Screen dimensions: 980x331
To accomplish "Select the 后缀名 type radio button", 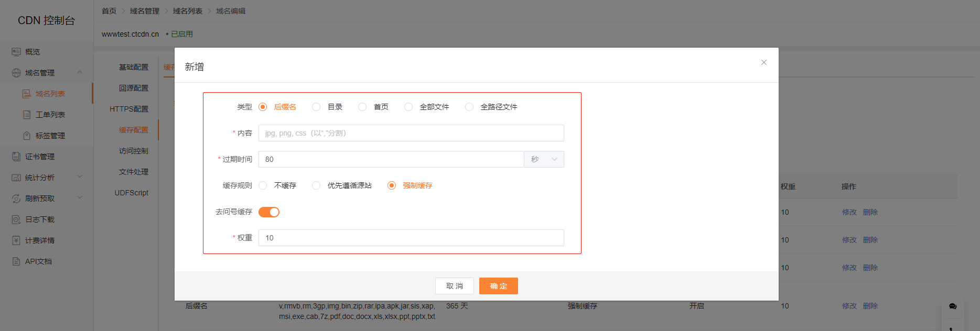I will (x=263, y=107).
